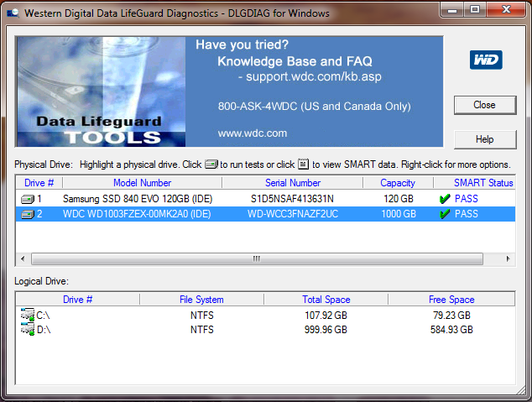Click the Data Lifeguard Tools banner image

tap(101, 91)
